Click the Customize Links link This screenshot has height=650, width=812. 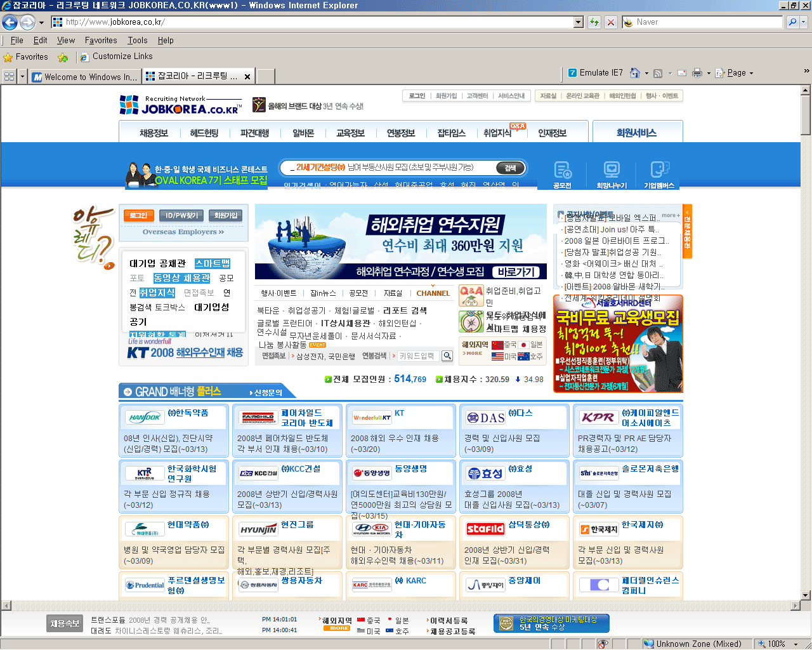pos(117,56)
